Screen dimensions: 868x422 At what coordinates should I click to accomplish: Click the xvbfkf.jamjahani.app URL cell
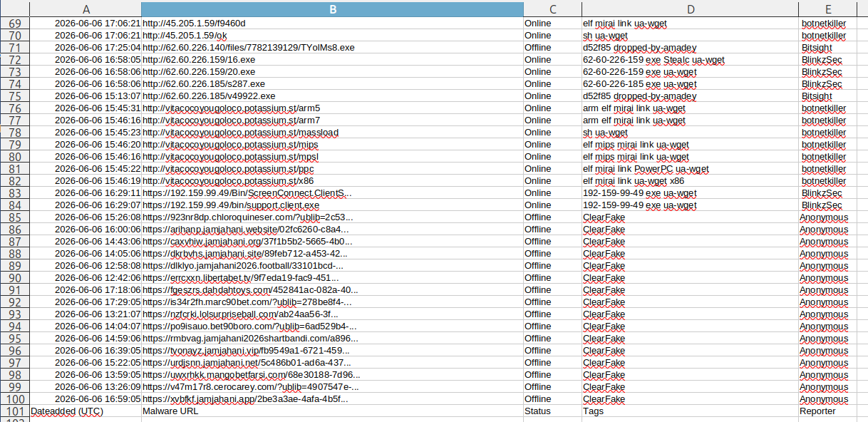pyautogui.click(x=332, y=399)
